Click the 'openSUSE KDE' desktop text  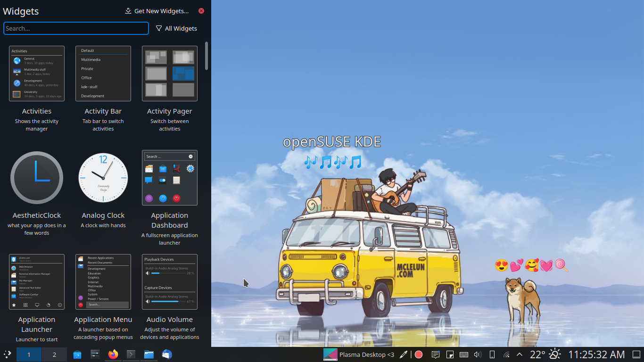pos(332,142)
